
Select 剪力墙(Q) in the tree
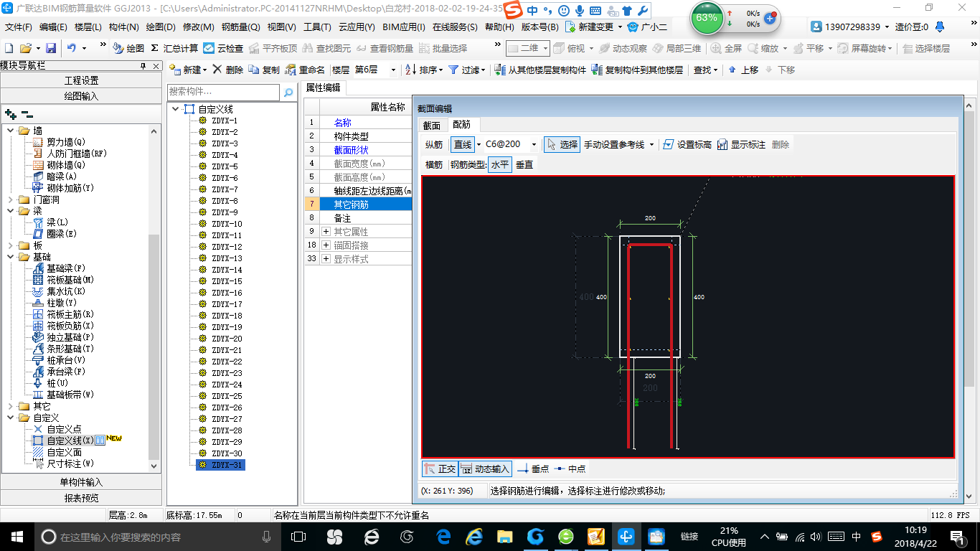tap(66, 142)
